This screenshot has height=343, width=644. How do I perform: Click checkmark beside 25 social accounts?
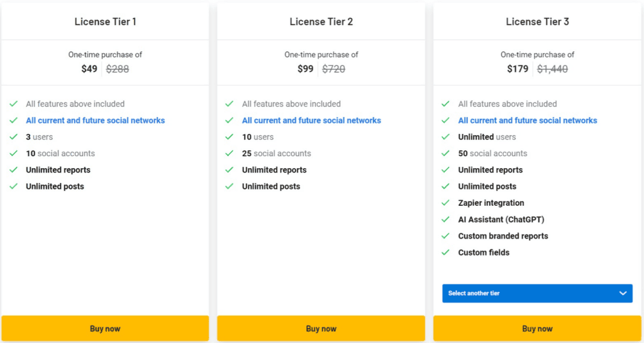tap(230, 154)
